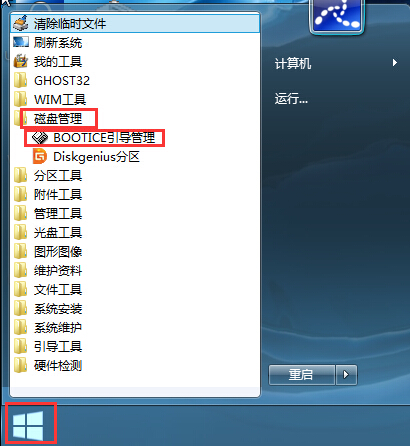Open the GHOST32 folder icon
This screenshot has width=410, height=446.
[x=21, y=80]
